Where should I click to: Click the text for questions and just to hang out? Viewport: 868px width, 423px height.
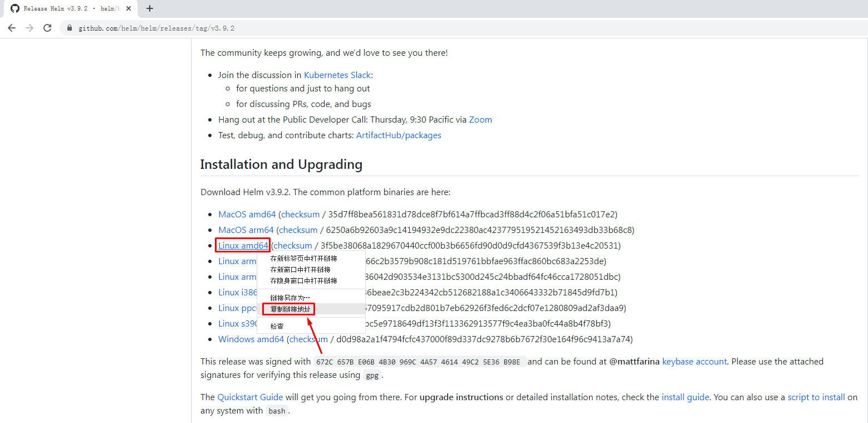point(303,88)
